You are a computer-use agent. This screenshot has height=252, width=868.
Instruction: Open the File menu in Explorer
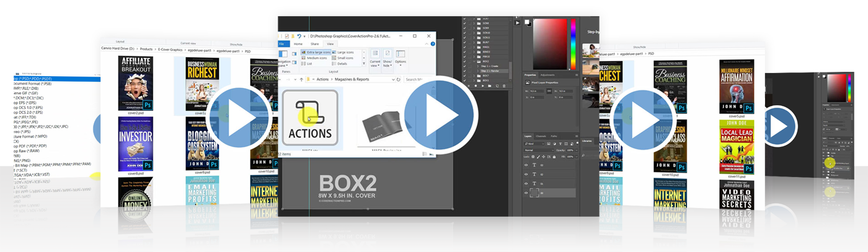(x=282, y=44)
